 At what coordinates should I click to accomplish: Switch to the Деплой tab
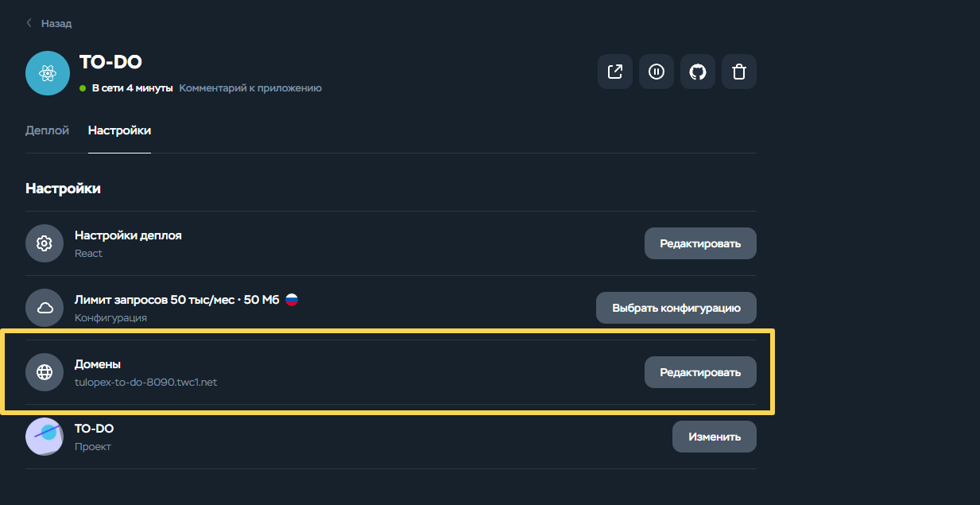[47, 130]
